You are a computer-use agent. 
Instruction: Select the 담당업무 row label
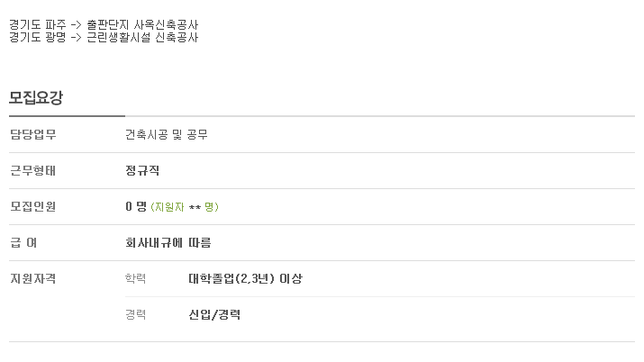coord(32,134)
